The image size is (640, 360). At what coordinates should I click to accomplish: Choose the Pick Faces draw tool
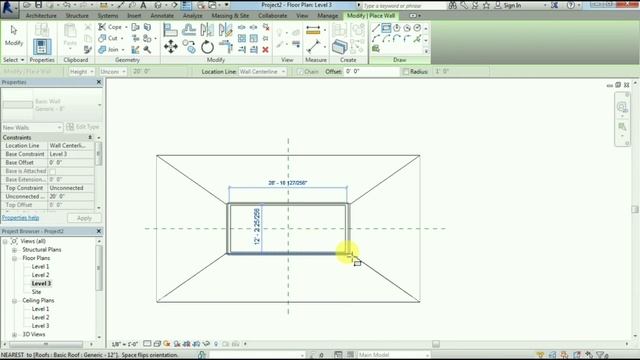click(x=376, y=49)
